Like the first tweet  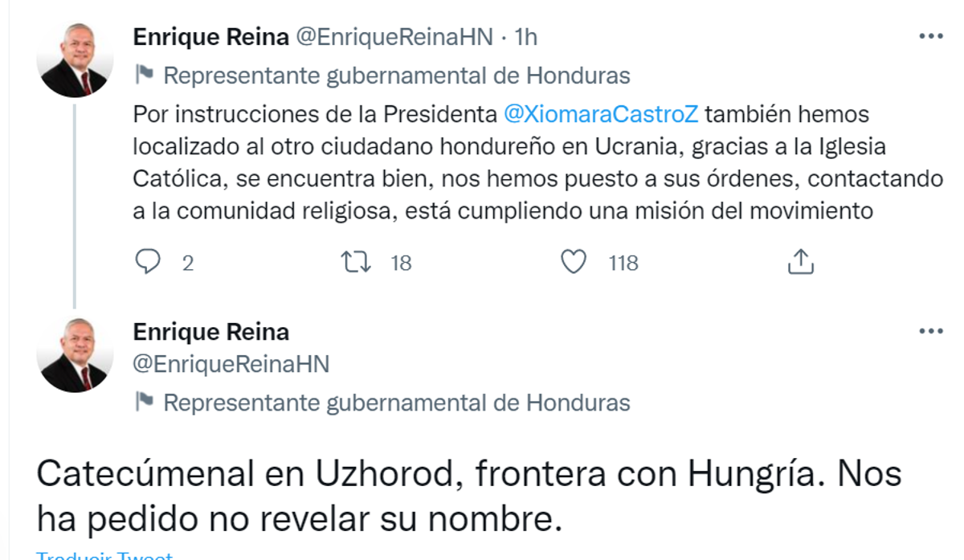pyautogui.click(x=575, y=260)
